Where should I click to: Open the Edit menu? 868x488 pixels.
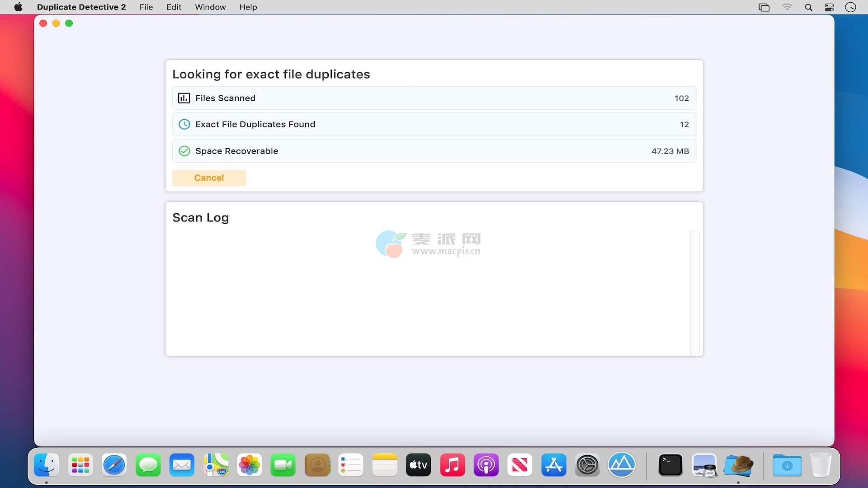tap(174, 7)
